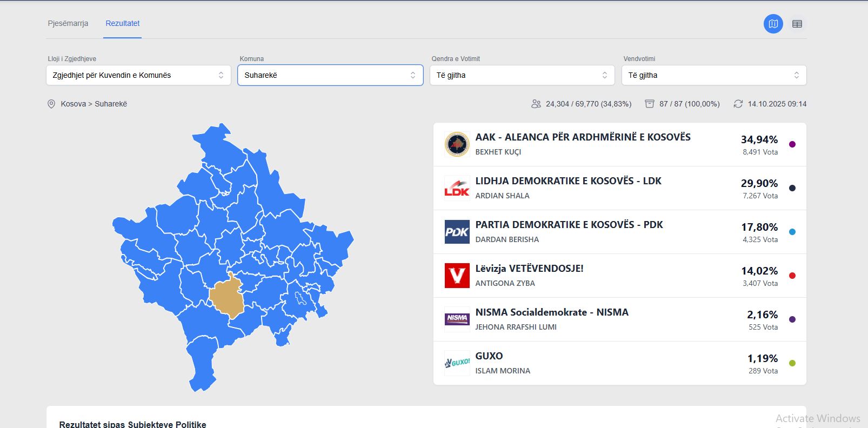
Task: Expand the Lloji i Zgjedhjeve dropdown
Action: click(138, 75)
